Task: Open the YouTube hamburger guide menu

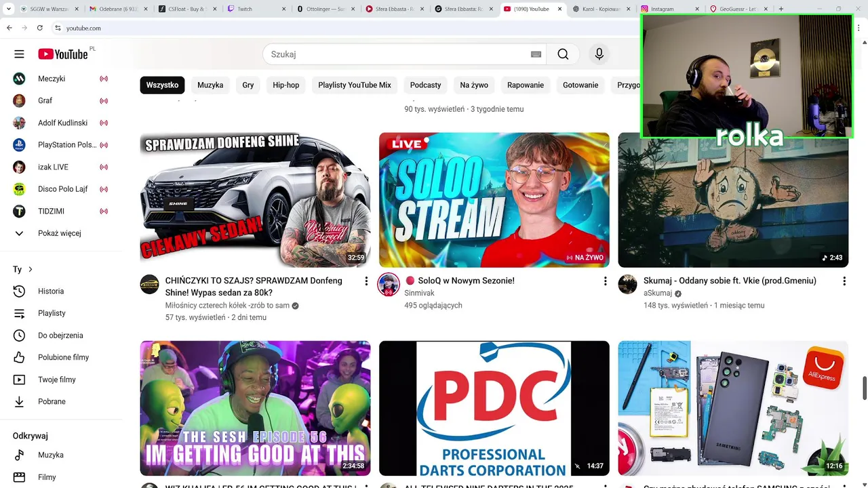Action: (x=19, y=54)
